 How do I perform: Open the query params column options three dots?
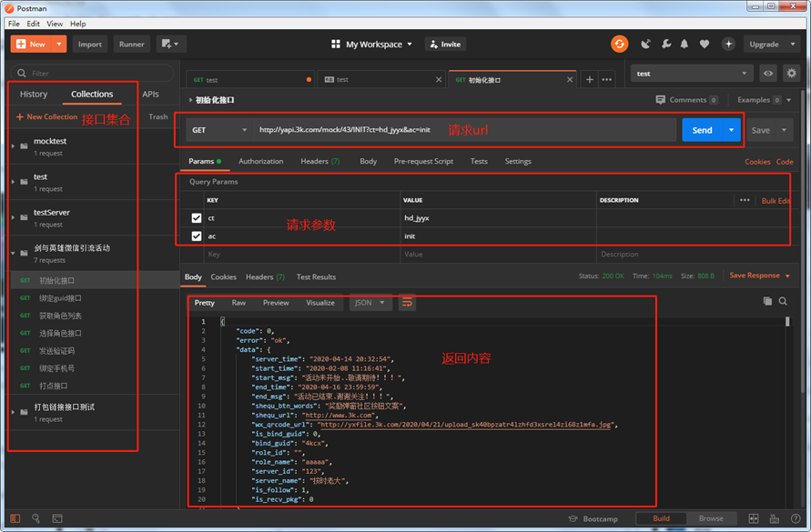pos(745,200)
